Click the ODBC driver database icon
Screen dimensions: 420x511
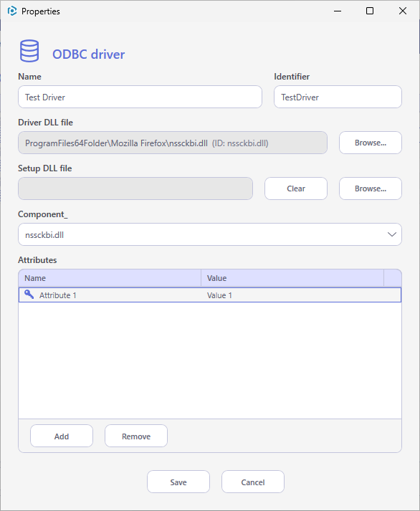point(29,51)
